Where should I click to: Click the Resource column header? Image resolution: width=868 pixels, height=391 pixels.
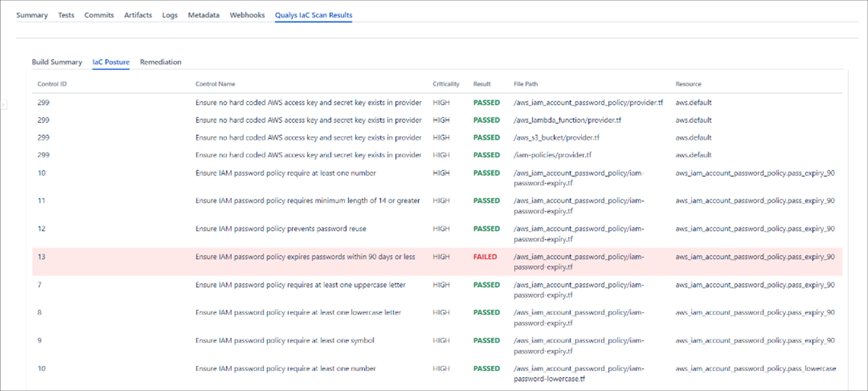coord(688,84)
